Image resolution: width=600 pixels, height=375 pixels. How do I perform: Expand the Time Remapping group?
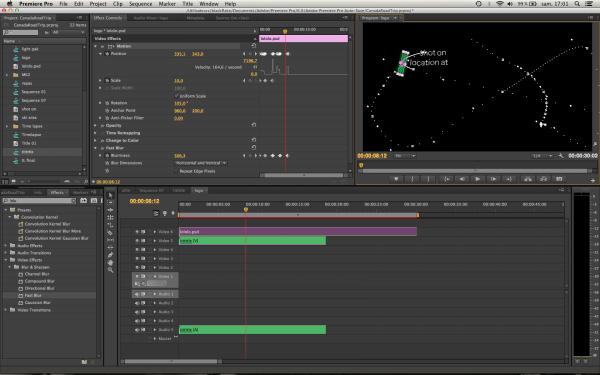coord(96,133)
